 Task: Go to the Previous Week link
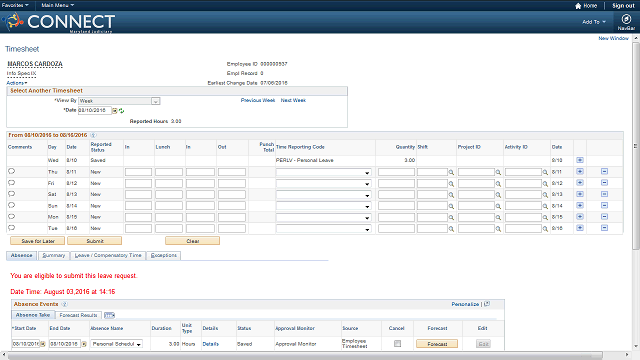point(258,100)
